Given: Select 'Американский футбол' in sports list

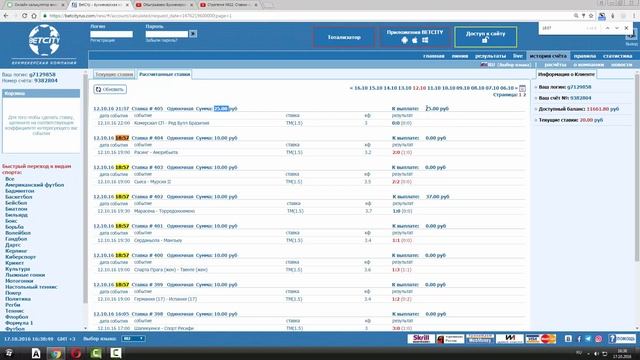Looking at the screenshot, I should coord(34,185).
